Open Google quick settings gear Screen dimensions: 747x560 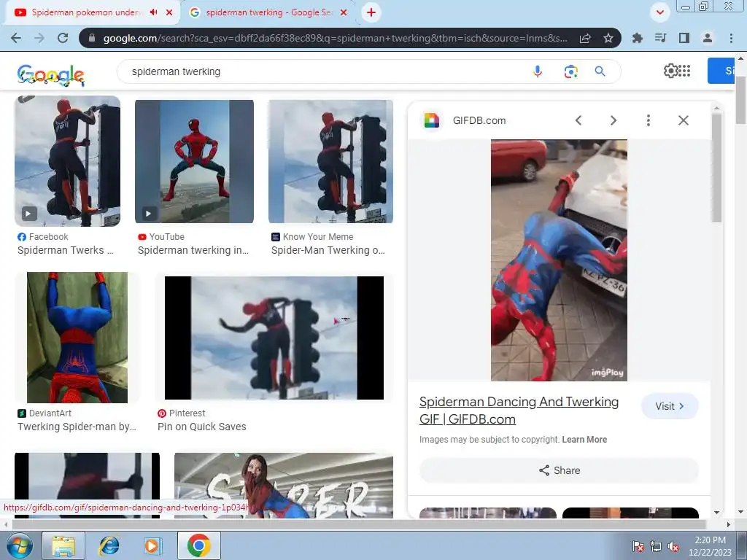(670, 71)
